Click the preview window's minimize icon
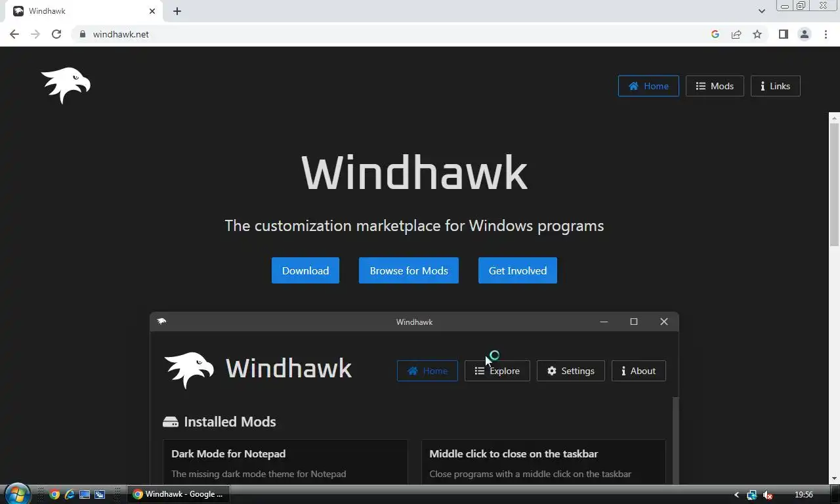The width and height of the screenshot is (840, 504). click(604, 322)
